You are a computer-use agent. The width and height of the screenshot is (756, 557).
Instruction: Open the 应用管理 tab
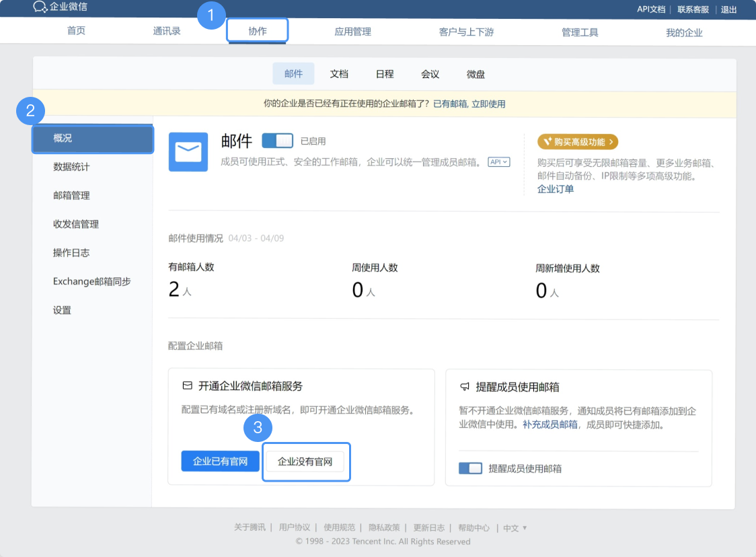pyautogui.click(x=353, y=32)
